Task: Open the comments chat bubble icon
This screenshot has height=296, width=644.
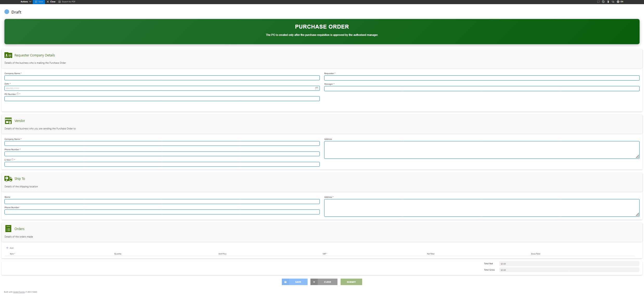Action: (598, 2)
